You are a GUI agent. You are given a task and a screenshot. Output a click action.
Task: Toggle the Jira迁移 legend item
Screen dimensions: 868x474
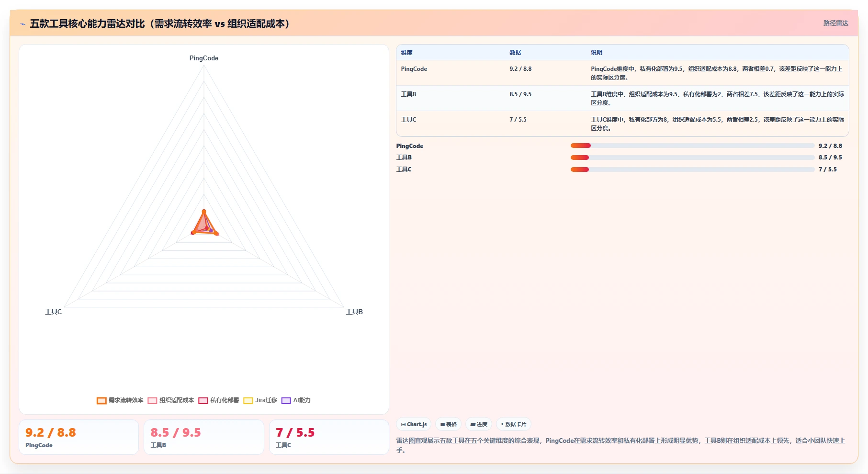260,400
